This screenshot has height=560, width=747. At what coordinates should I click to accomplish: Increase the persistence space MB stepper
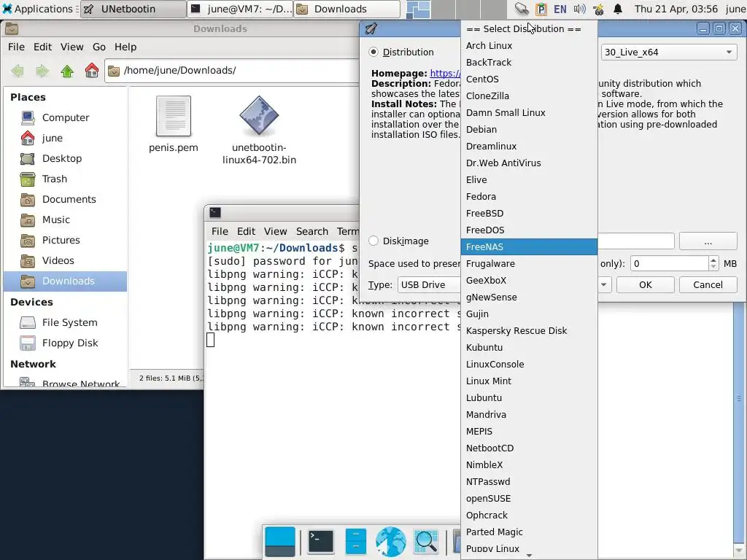coord(713,260)
